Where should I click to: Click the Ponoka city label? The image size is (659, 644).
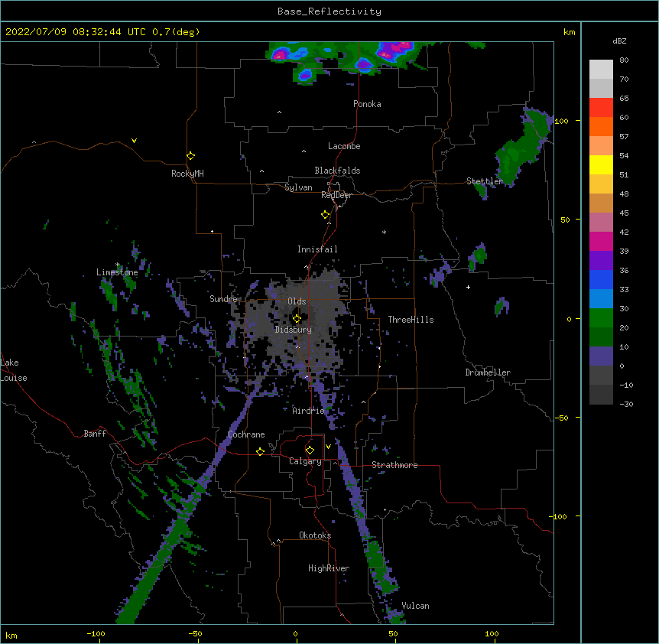click(367, 104)
